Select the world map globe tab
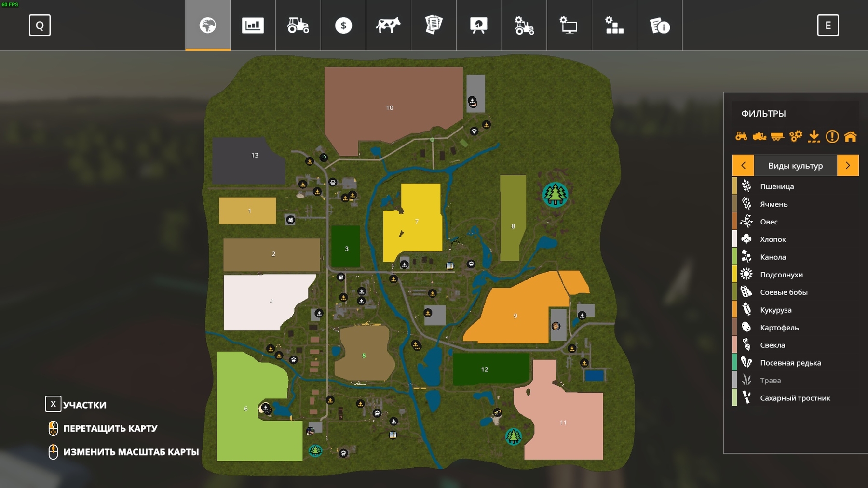The width and height of the screenshot is (868, 488). pos(208,26)
